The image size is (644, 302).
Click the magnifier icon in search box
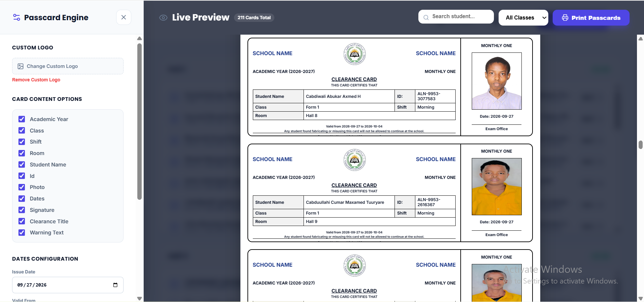[426, 17]
